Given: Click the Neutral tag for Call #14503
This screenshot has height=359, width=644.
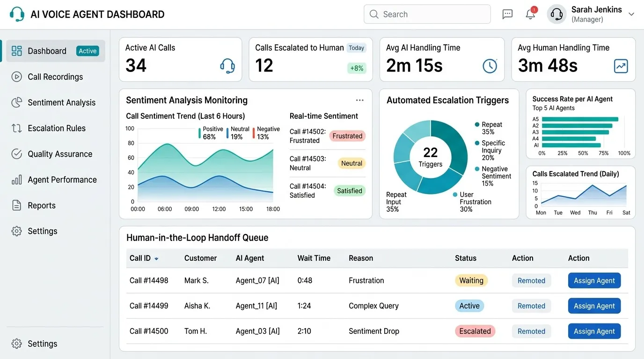Looking at the screenshot, I should [351, 163].
